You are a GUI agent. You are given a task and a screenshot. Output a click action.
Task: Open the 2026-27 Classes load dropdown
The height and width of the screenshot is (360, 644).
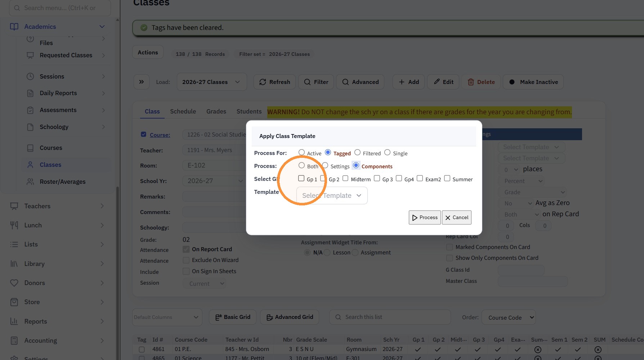tap(212, 82)
